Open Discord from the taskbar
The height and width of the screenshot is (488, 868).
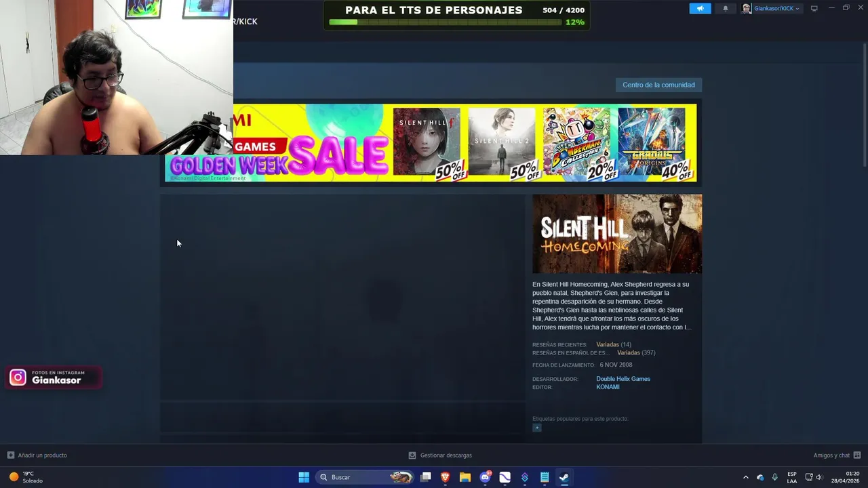coord(486,477)
